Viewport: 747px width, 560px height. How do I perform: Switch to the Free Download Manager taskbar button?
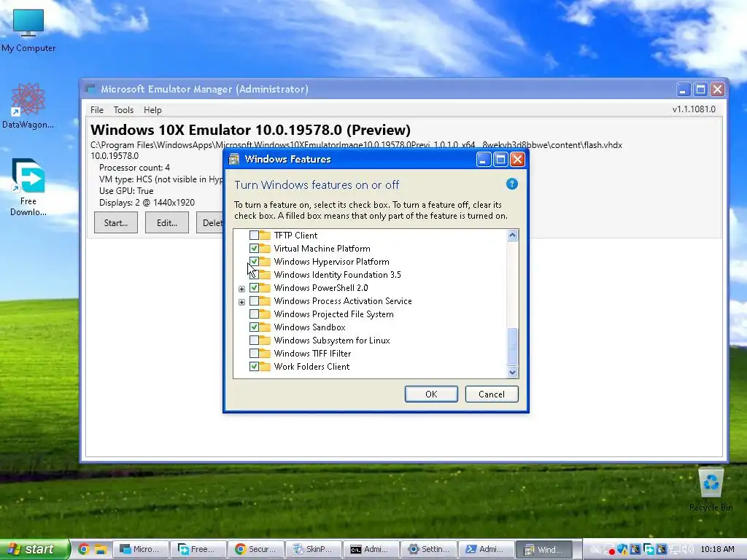198,549
